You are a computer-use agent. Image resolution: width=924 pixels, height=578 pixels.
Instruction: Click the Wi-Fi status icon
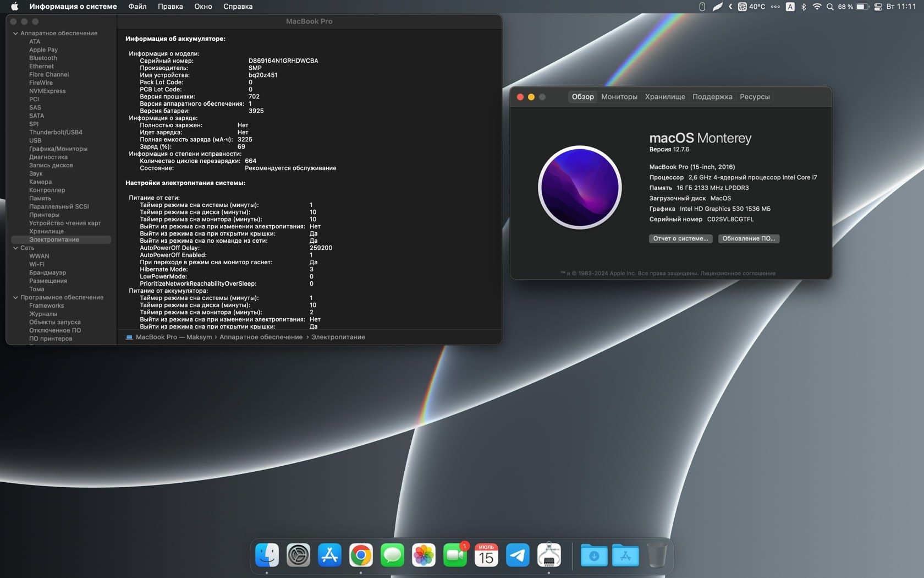(x=817, y=7)
